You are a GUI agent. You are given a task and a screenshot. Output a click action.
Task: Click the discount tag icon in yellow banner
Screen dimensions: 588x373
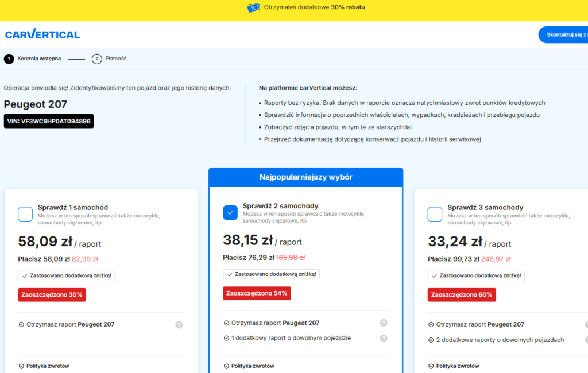pos(253,7)
